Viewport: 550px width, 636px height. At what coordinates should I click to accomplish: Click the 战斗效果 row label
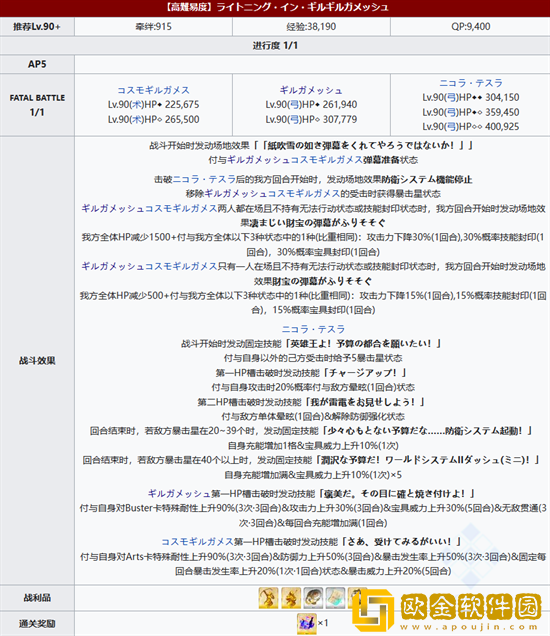point(37,361)
